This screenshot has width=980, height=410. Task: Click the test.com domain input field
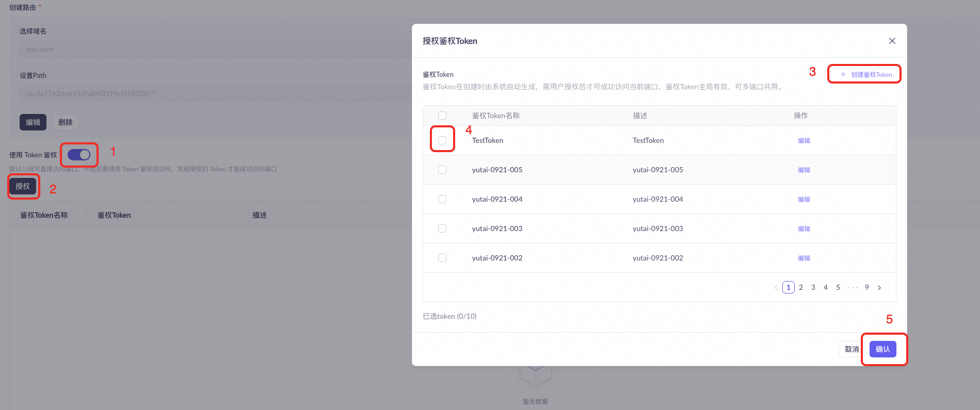click(216, 49)
